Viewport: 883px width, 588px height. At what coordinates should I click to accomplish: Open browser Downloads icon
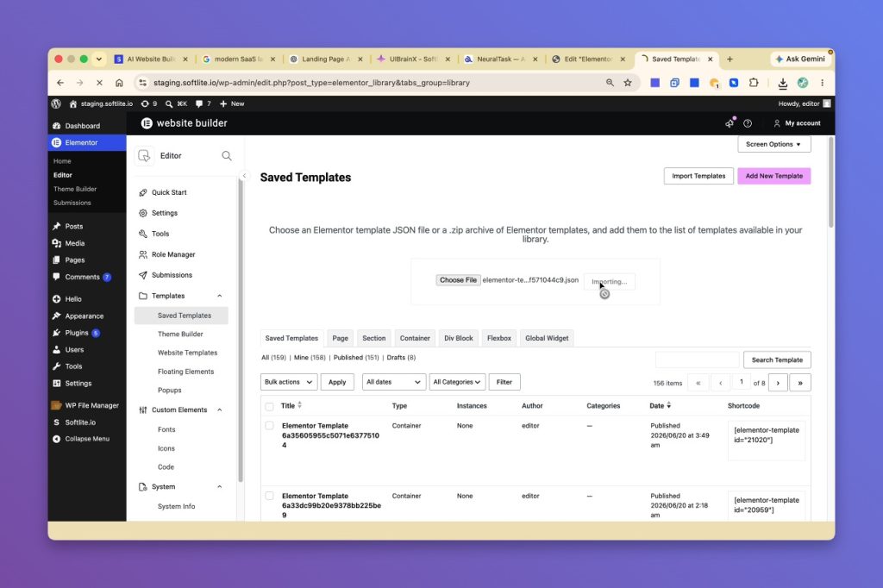783,84
